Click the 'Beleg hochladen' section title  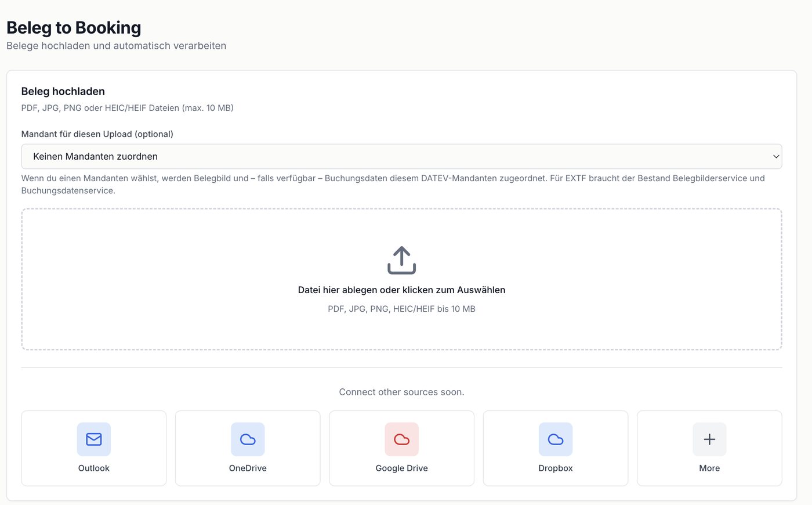tap(63, 92)
